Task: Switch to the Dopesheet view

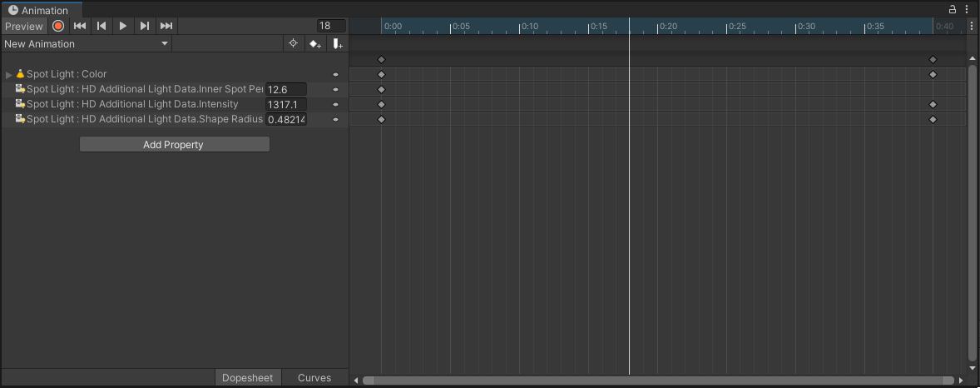Action: [247, 378]
